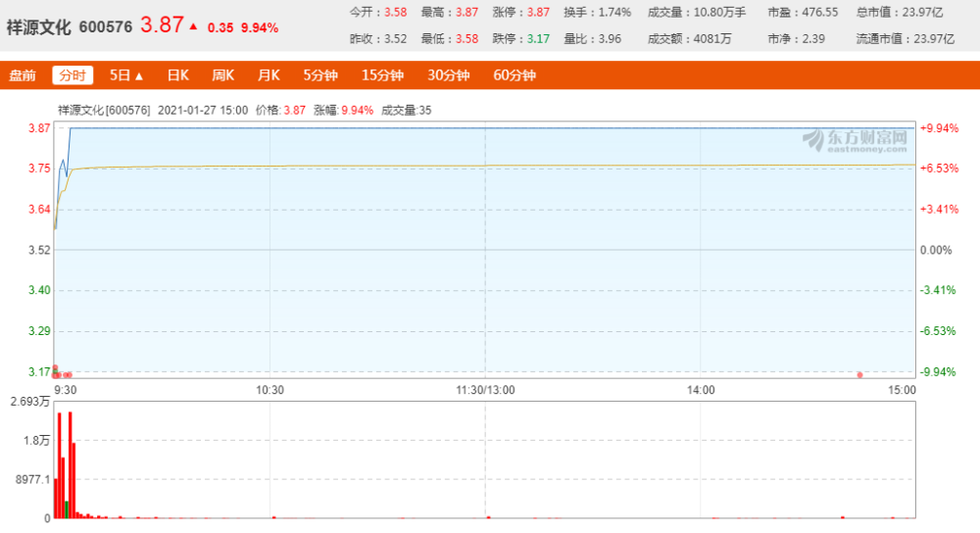Click the 14:00 time axis label
Viewport: 980px width, 533px height.
coord(701,390)
